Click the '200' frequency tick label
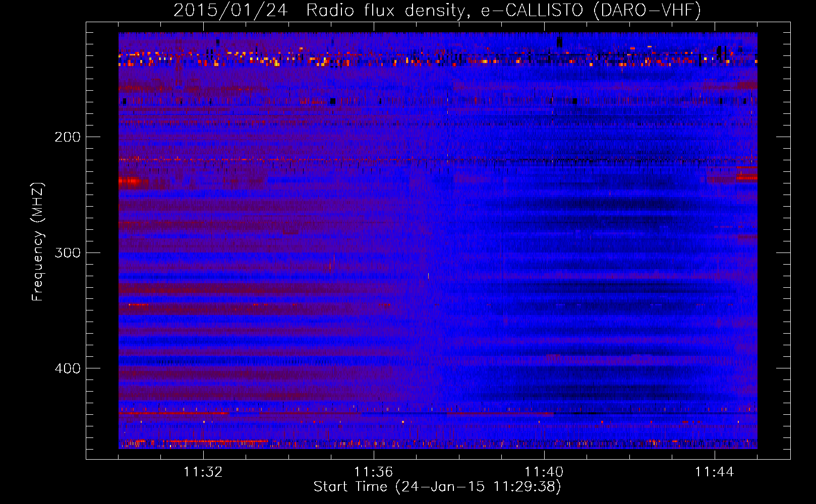Image resolution: width=816 pixels, height=504 pixels. click(68, 137)
